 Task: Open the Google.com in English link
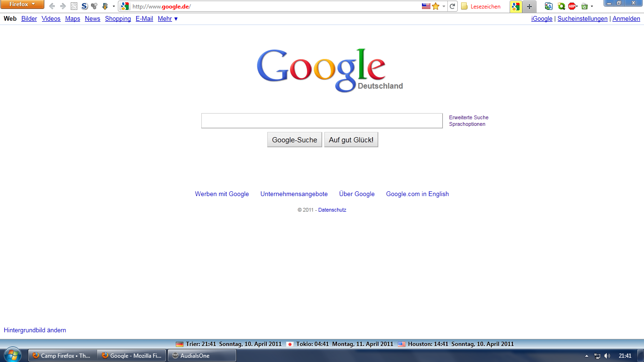417,194
